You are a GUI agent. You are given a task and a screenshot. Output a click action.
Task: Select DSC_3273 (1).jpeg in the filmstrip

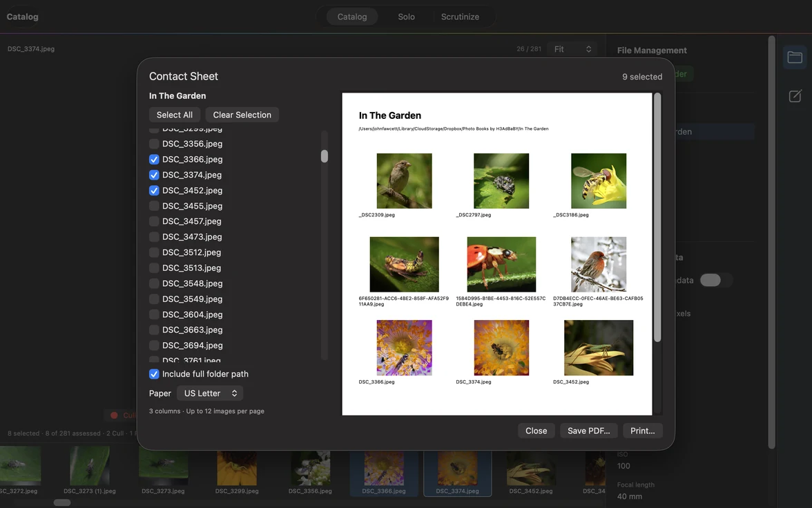tap(90, 471)
